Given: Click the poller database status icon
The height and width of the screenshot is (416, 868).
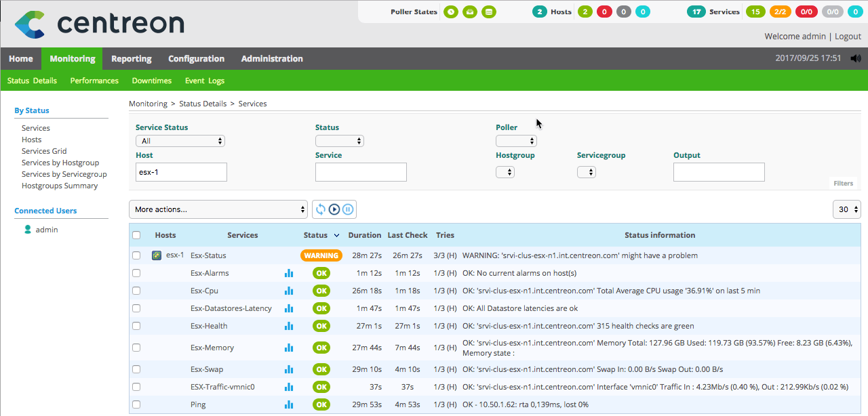Looking at the screenshot, I should coord(489,12).
